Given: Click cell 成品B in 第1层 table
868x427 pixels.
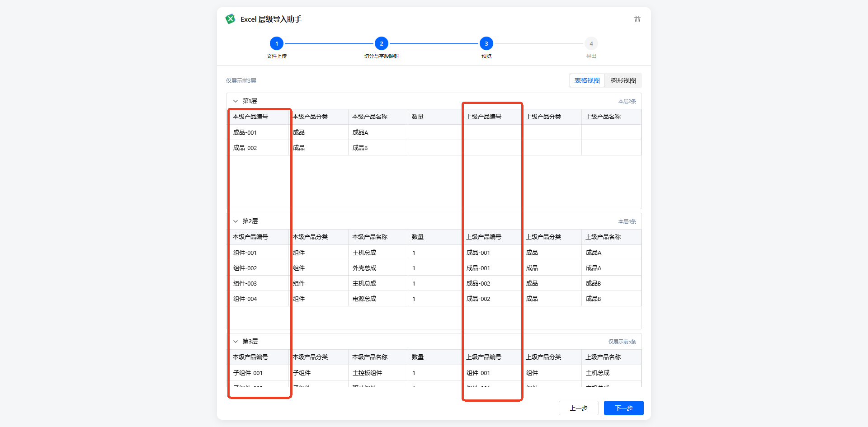Looking at the screenshot, I should pos(360,148).
